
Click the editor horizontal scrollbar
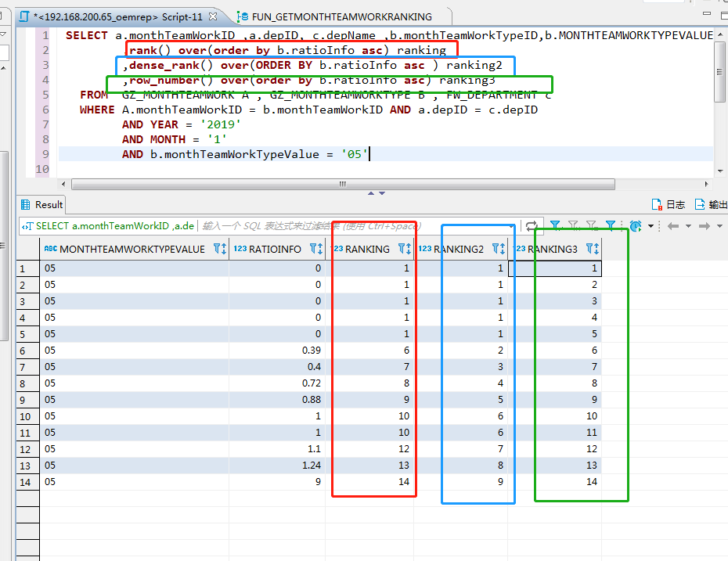tap(341, 185)
